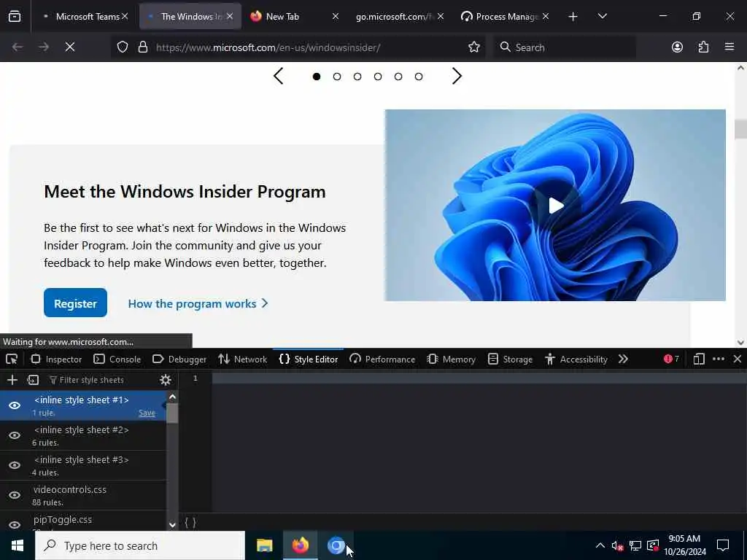
Task: Create a new style sheet
Action: 12,379
